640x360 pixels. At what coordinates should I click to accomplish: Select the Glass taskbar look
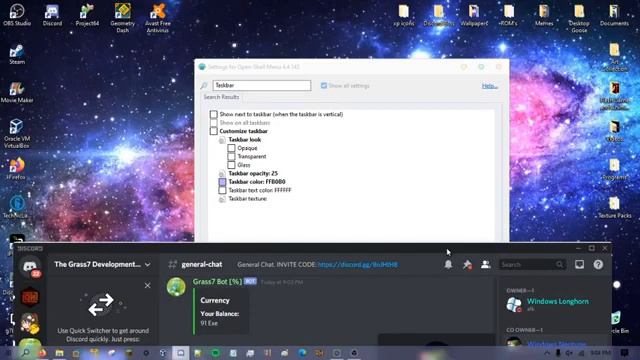[231, 165]
